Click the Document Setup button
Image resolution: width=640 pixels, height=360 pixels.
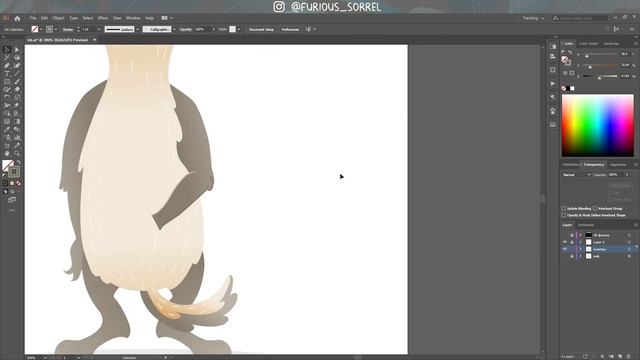pos(261,29)
